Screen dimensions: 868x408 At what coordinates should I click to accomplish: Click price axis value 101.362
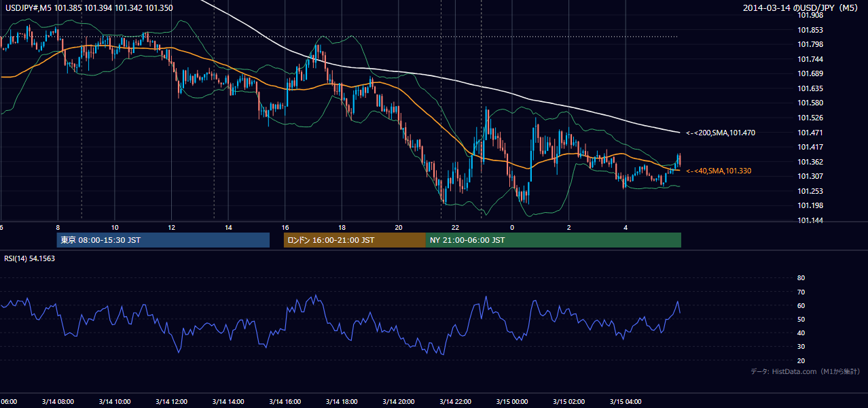point(810,162)
